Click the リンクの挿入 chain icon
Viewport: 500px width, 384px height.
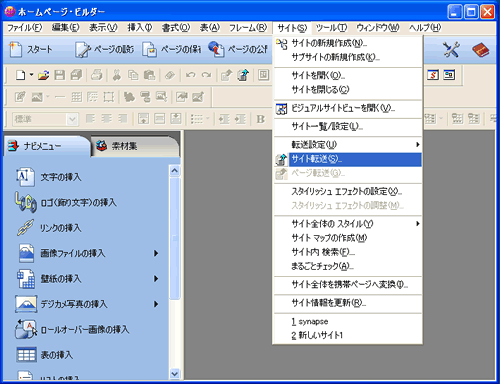[x=26, y=228]
